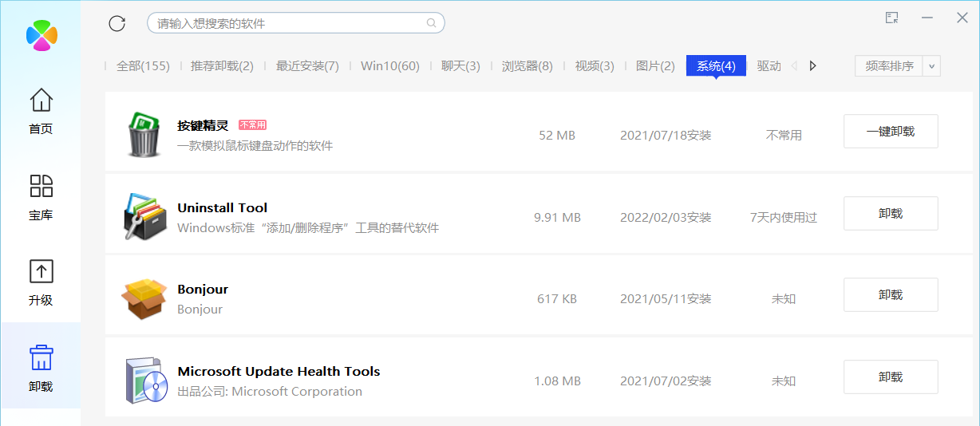Go to the 升级 upgrade section

pos(41,282)
